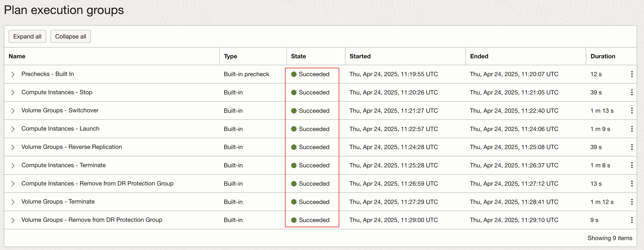Image resolution: width=644 pixels, height=250 pixels.
Task: Open the actions menu for Compute Instances - Launch
Action: (x=632, y=129)
